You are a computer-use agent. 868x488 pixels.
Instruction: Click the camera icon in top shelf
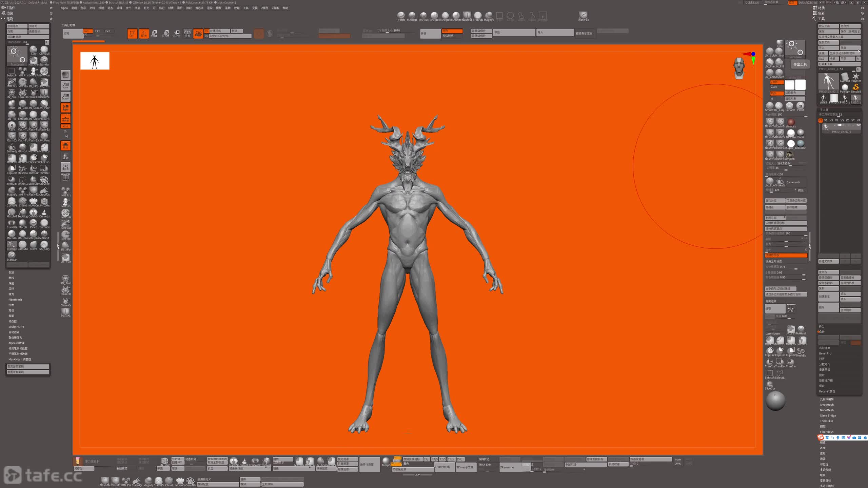[198, 34]
